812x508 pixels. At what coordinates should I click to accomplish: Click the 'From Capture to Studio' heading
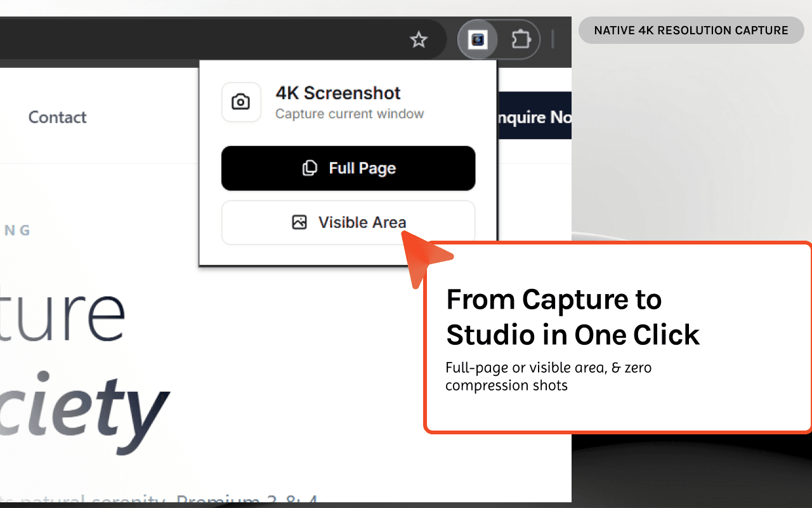point(573,317)
